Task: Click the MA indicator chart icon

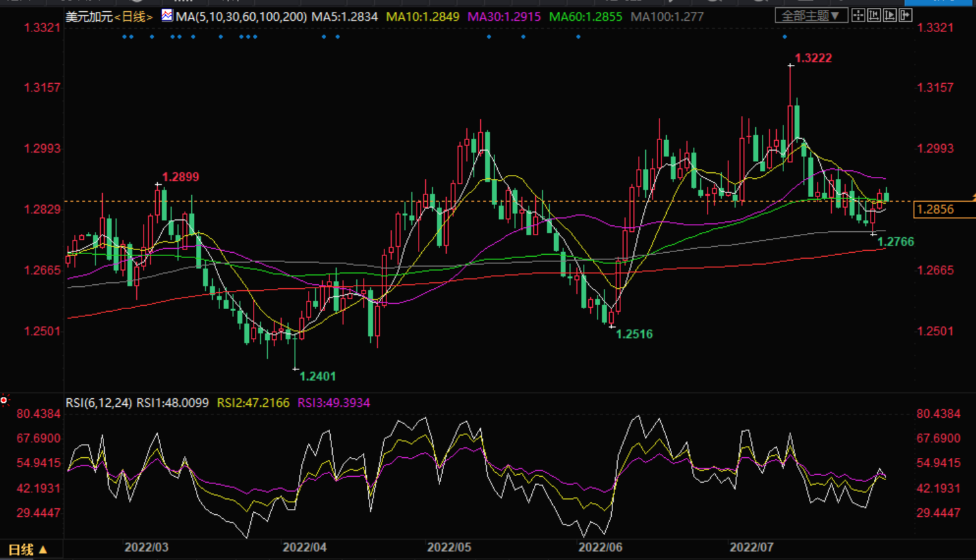Action: 167,16
